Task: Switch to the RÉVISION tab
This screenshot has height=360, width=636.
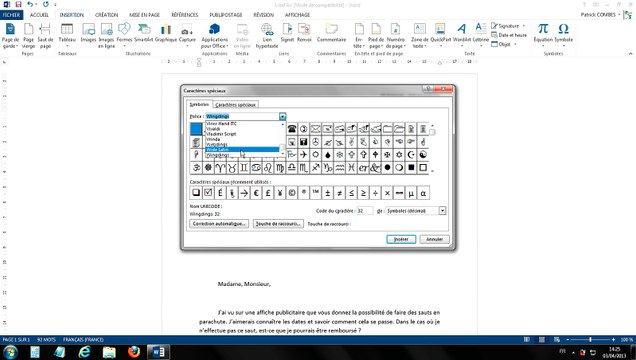Action: (264, 15)
